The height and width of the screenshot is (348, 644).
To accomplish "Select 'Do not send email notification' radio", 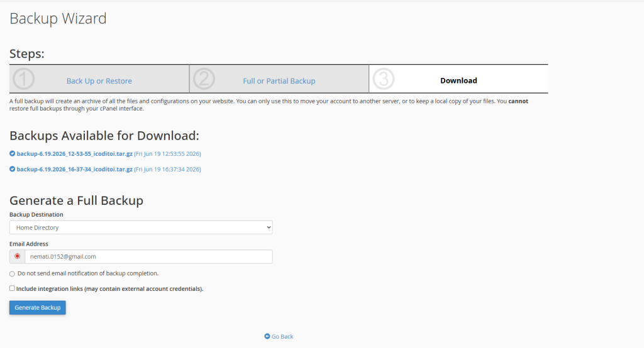I will click(12, 274).
